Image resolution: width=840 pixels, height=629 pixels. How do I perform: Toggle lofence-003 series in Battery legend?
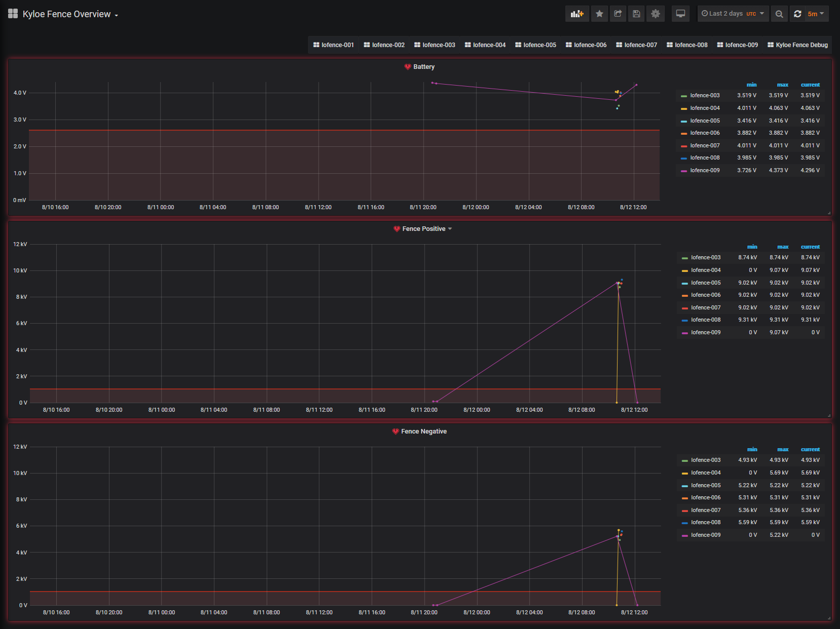coord(704,96)
